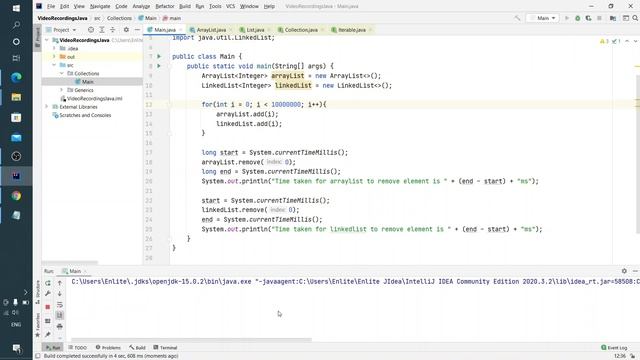Switch to the Collection.java tab
Viewport: 640px width, 360px height.
click(301, 30)
